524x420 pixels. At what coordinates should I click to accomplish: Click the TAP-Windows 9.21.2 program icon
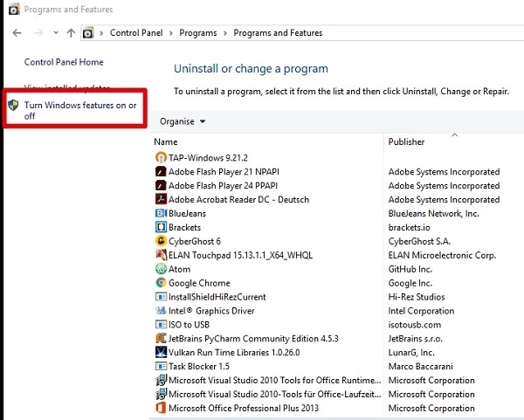click(161, 157)
